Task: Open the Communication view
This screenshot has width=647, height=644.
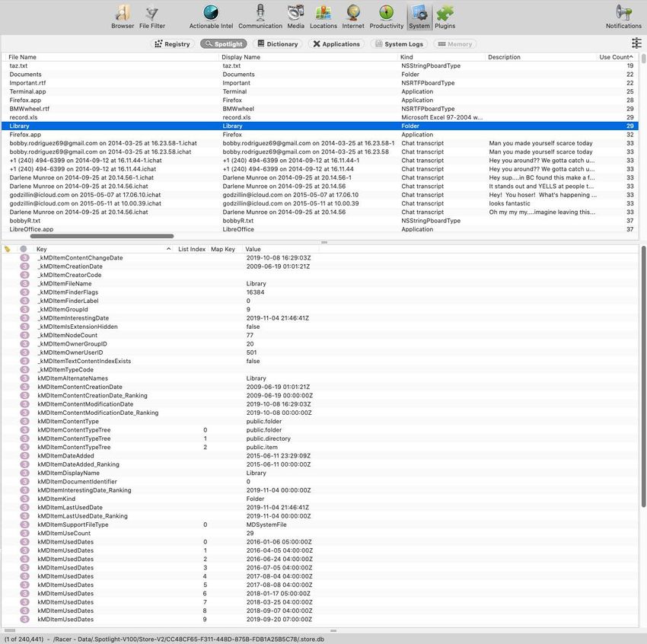Action: (260, 17)
